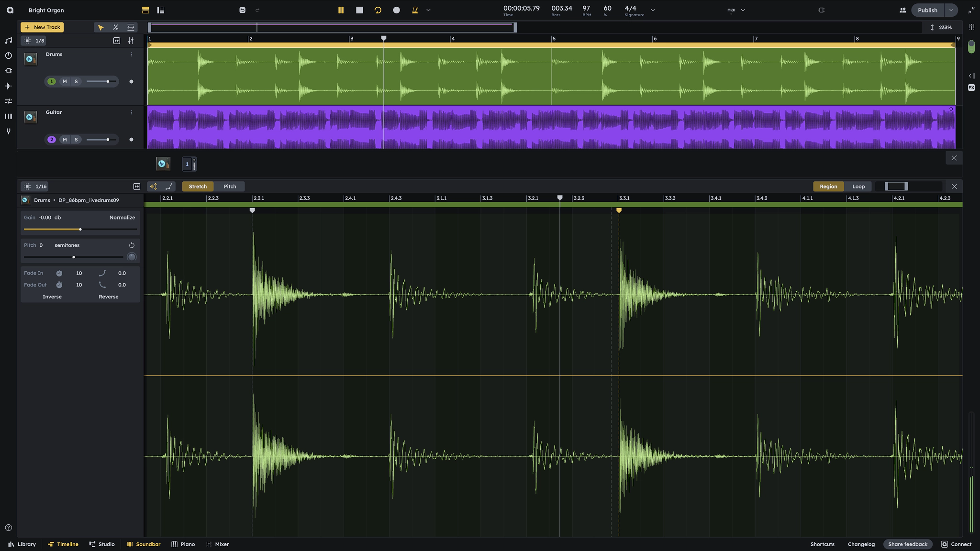Open Guitar track instrument icon
Image resolution: width=980 pixels, height=551 pixels.
pyautogui.click(x=30, y=117)
